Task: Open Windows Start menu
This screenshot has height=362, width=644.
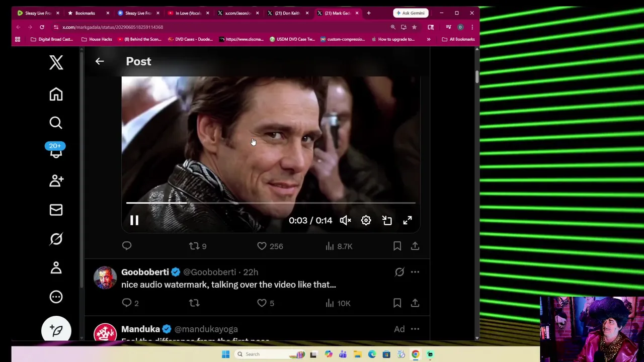Action: [x=225, y=354]
